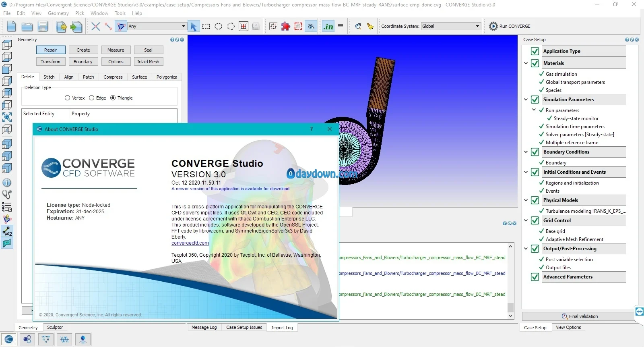The height and width of the screenshot is (347, 644).
Task: Switch to cube preset view number 3
Action: (x=7, y=168)
